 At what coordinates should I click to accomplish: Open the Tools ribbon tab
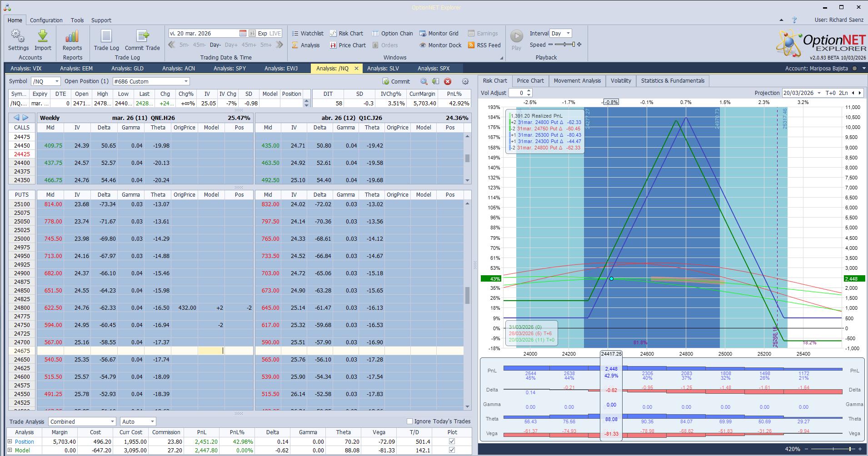click(77, 20)
